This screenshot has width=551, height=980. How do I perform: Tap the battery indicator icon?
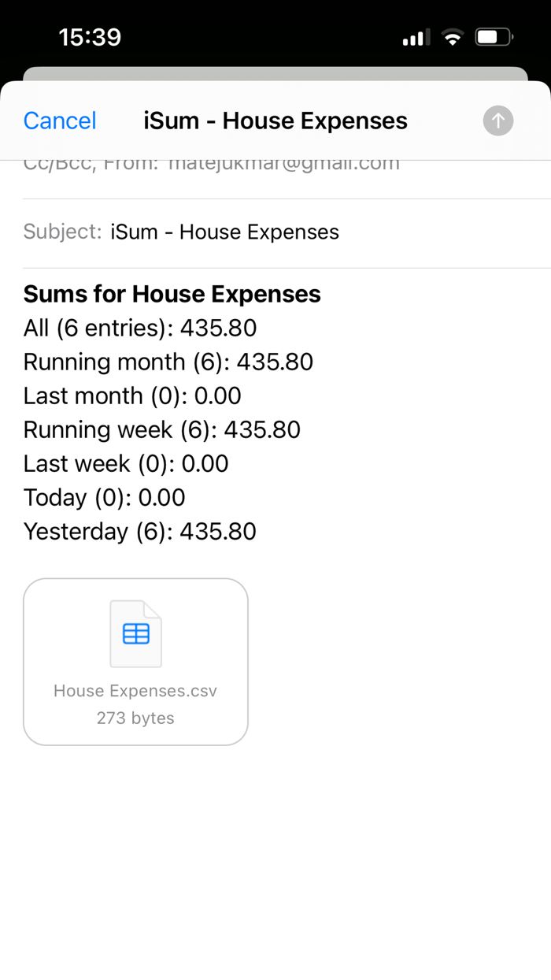coord(494,37)
